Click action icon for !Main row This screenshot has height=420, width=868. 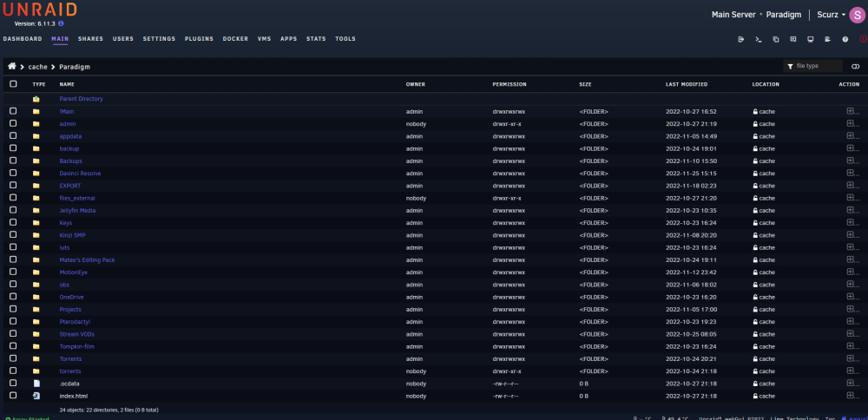point(851,111)
